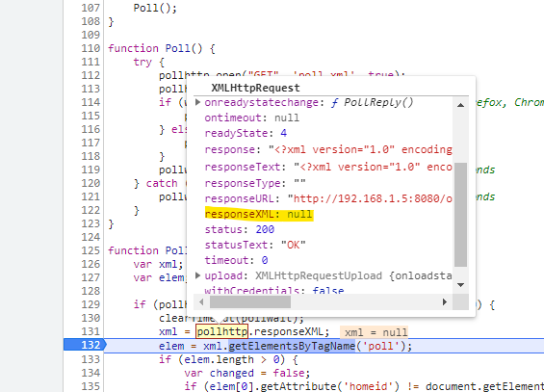544x392 pixels.
Task: Click the 'ontimeout: null' property
Action: coord(252,118)
